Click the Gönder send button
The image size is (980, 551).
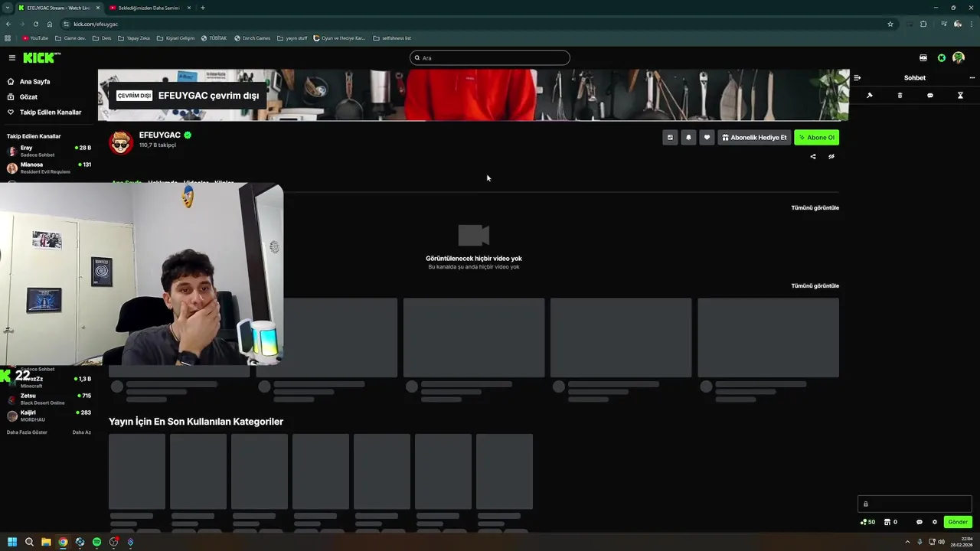(x=958, y=522)
